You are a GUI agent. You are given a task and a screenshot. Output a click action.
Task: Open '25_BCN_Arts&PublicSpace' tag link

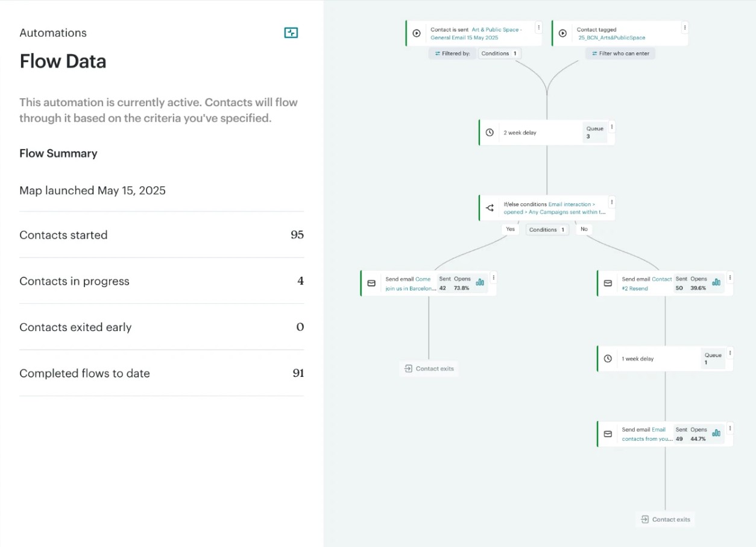[x=611, y=37]
